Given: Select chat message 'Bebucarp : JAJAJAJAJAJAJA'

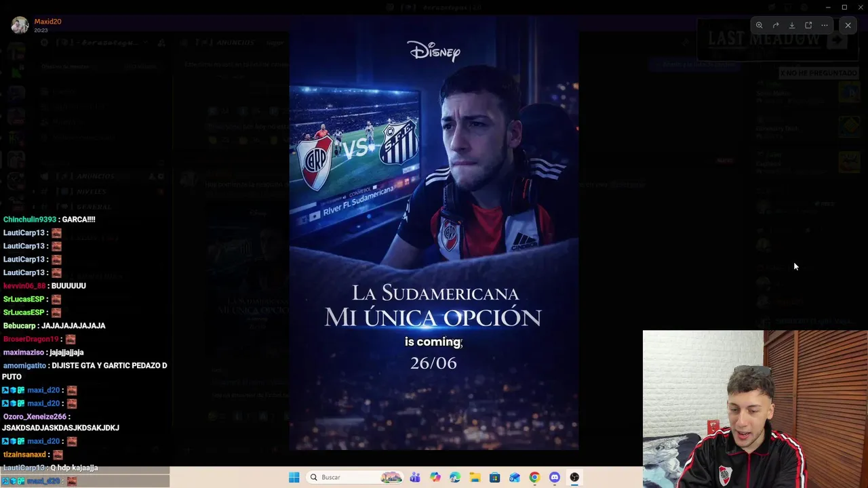Looking at the screenshot, I should point(54,326).
